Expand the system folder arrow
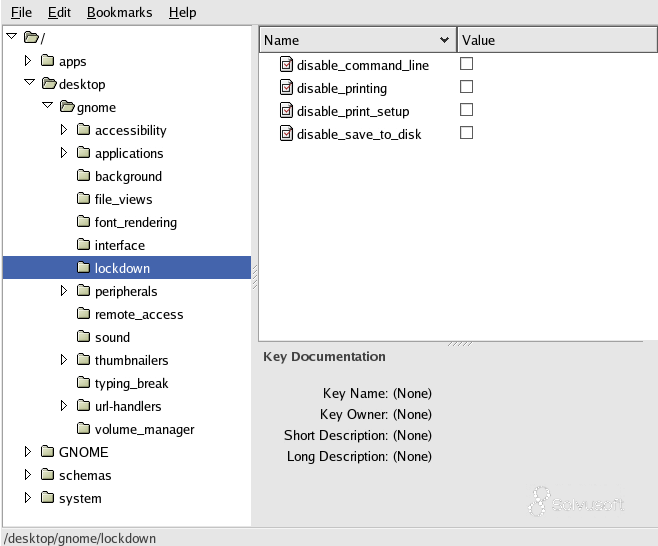The height and width of the screenshot is (546, 658). click(28, 498)
